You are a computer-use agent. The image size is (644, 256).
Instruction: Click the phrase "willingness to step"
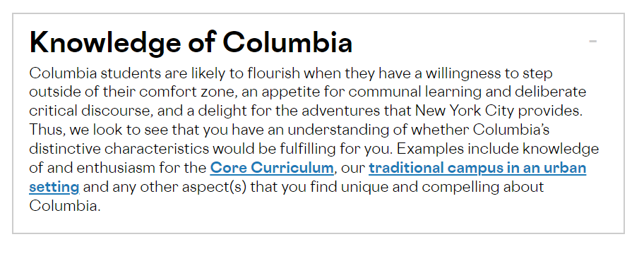[x=489, y=74]
